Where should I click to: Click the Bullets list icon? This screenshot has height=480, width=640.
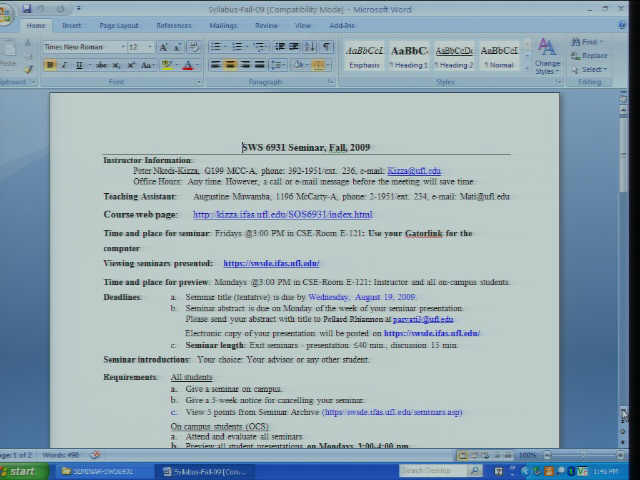coord(216,46)
